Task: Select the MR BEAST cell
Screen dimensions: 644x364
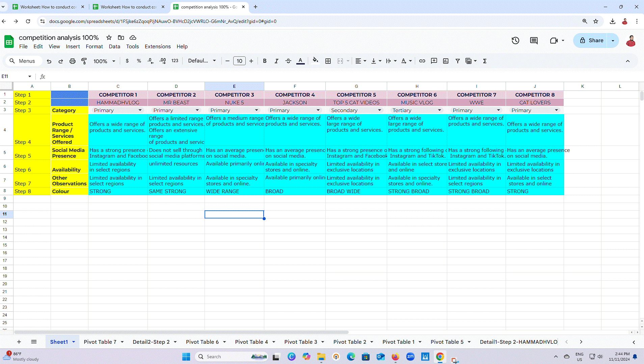Action: pos(176,103)
